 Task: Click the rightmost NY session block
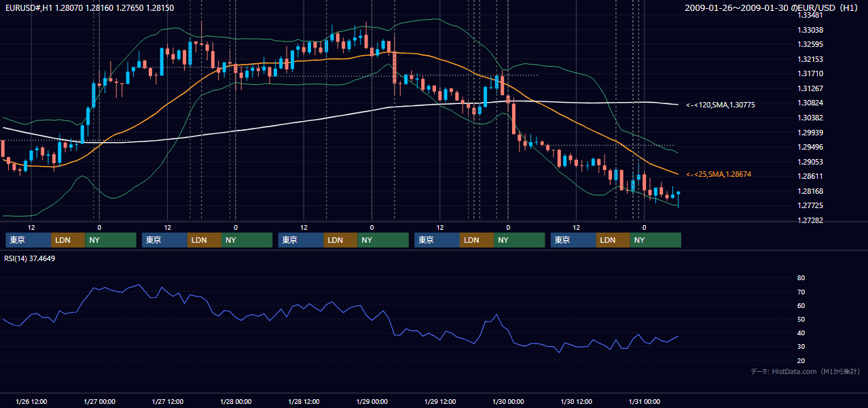coord(656,240)
